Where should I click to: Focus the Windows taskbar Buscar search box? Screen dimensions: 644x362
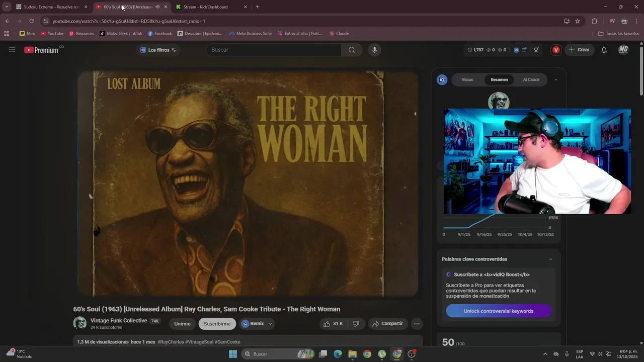coord(278,354)
